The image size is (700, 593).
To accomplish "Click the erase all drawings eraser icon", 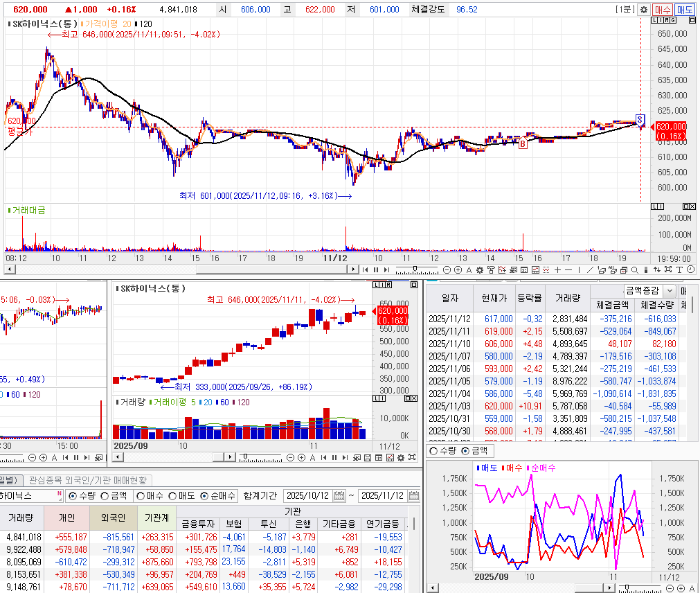I will click(x=612, y=269).
